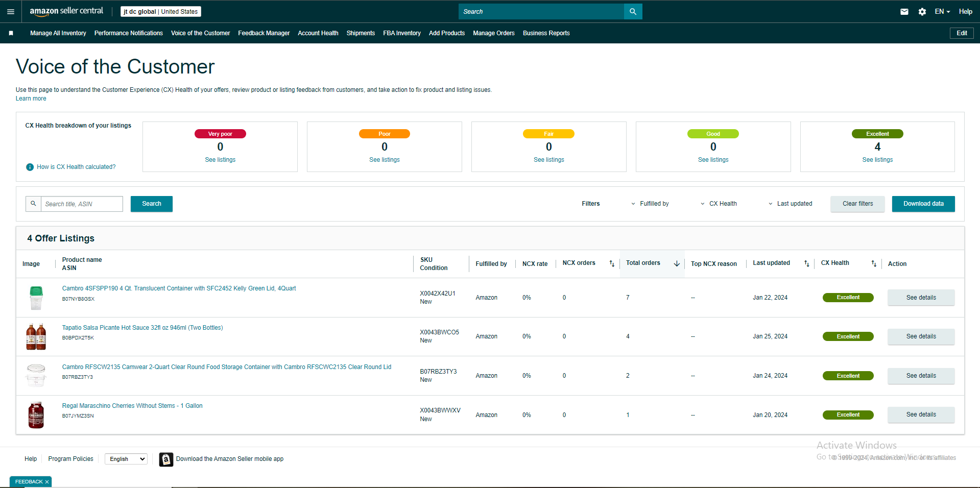Open Manage Orders
Screen dimensions: 980x488
pos(494,33)
